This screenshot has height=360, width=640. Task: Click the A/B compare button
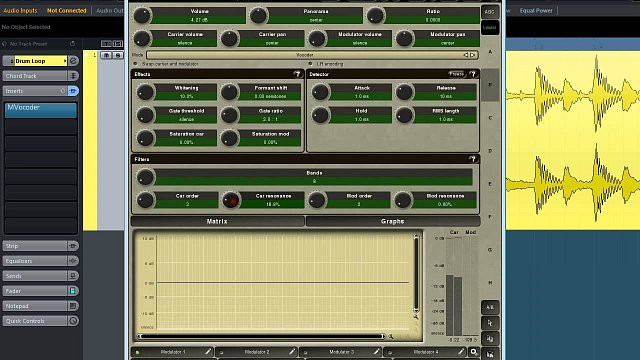(490, 307)
